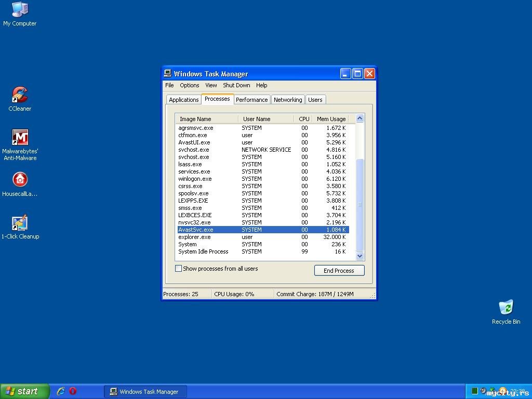The height and width of the screenshot is (399, 532).
Task: Launch Internet Explorer from quick launch
Action: coord(61,391)
